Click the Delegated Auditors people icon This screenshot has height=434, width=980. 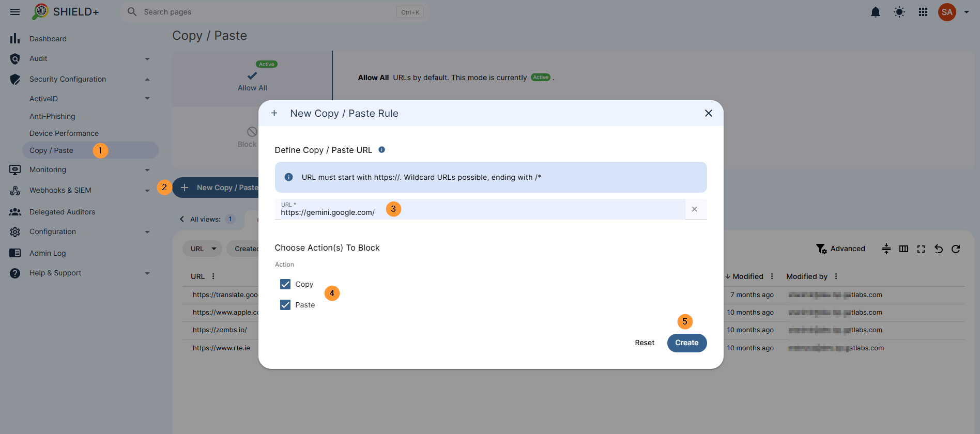(15, 212)
